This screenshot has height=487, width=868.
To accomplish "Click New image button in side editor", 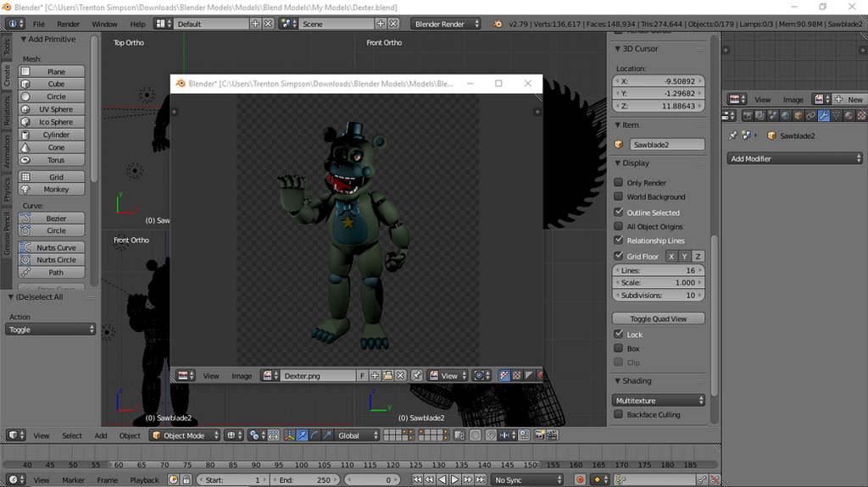I will coord(849,99).
